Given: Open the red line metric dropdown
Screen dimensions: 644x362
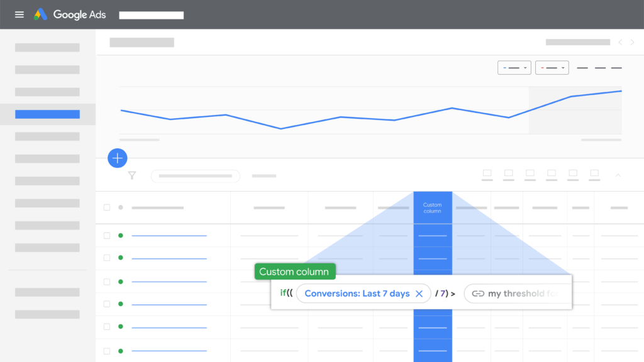Looking at the screenshot, I should 552,68.
